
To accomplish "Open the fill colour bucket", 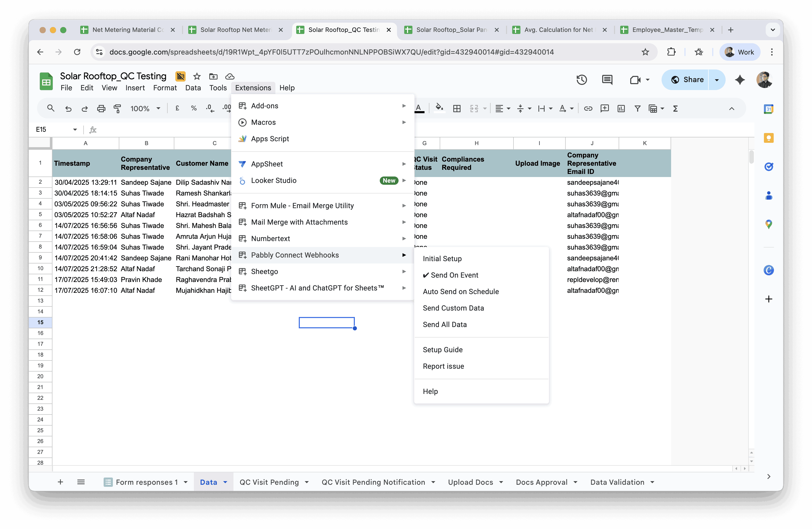I will click(x=439, y=108).
